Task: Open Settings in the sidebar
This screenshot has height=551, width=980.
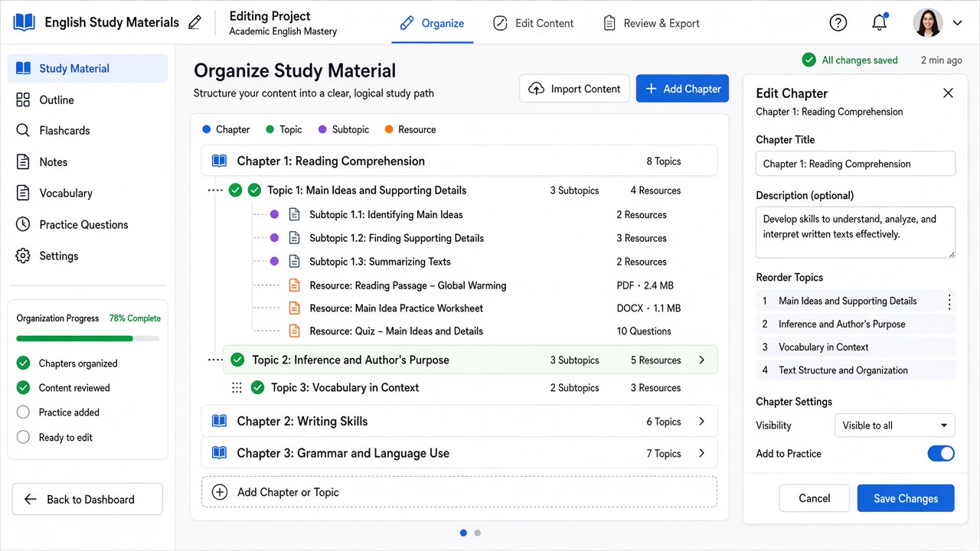Action: pos(87,256)
